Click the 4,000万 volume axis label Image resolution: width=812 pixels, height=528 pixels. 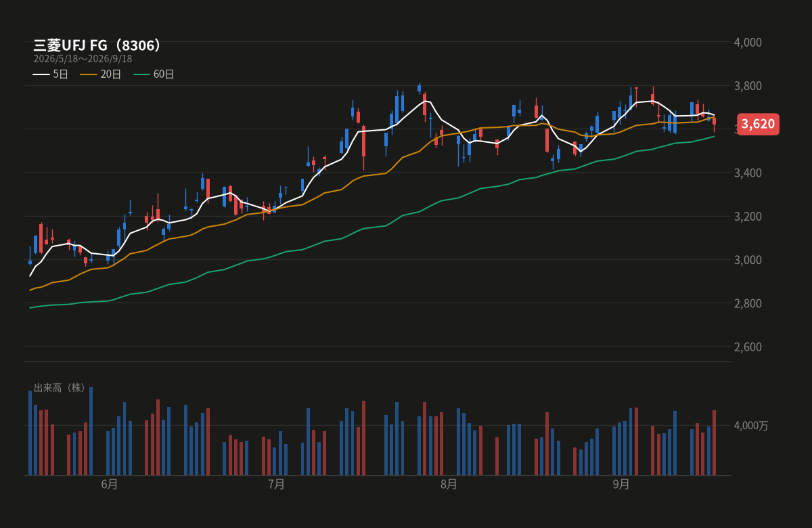tap(751, 426)
